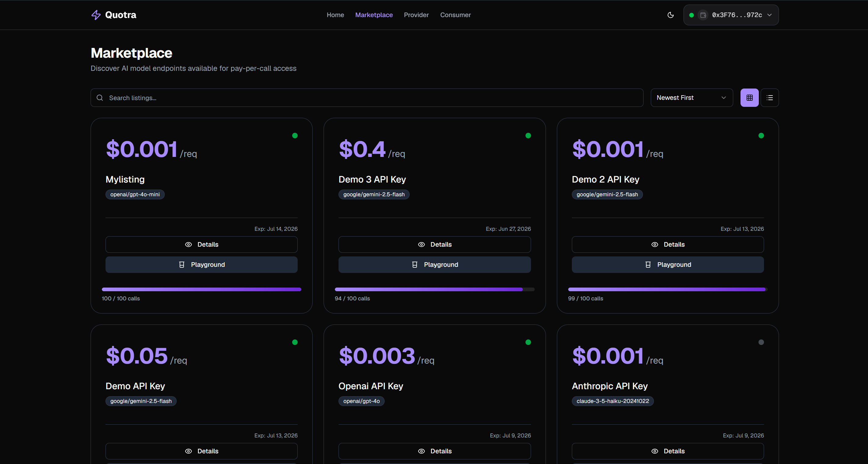Click the green status dot on Openai API Key
Screen dimensions: 868x464
tap(528, 342)
